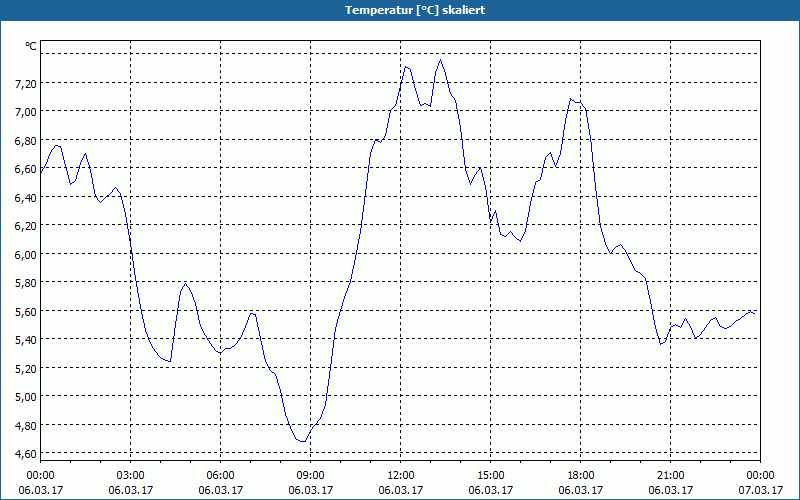Click the 06:00 time label
800x500 pixels.
coord(220,476)
